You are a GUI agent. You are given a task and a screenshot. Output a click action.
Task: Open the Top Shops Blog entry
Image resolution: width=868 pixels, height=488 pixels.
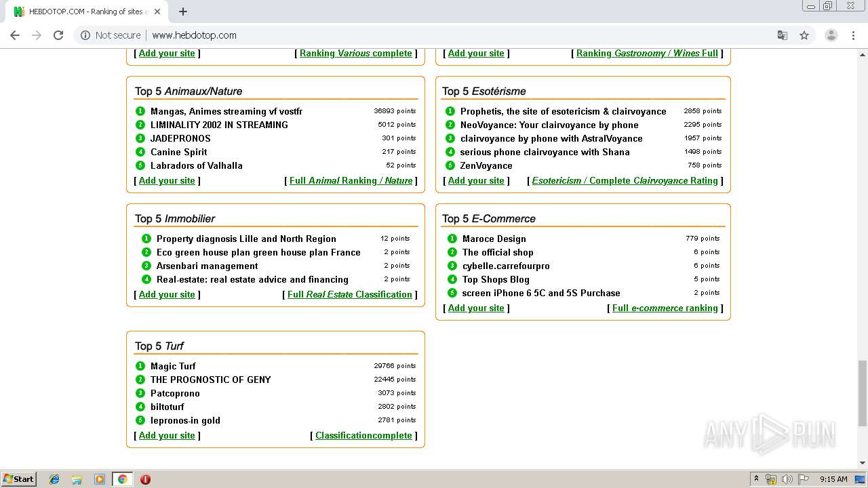[496, 279]
